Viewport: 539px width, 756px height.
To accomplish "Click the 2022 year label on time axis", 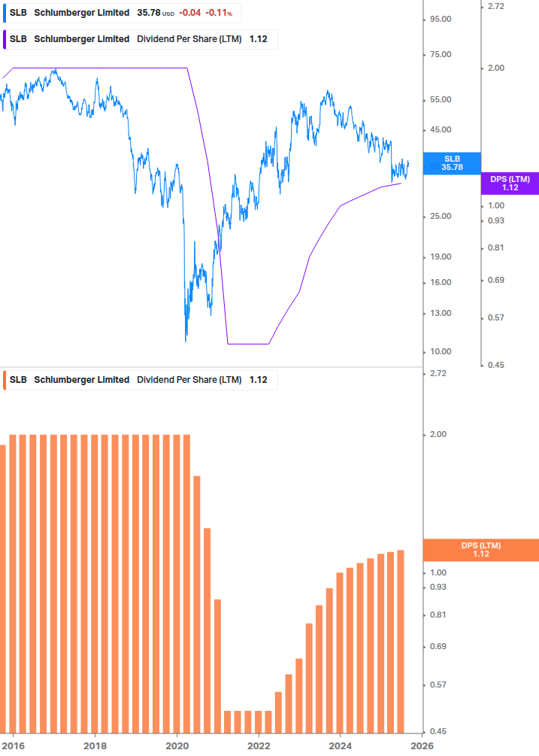I will tap(259, 746).
